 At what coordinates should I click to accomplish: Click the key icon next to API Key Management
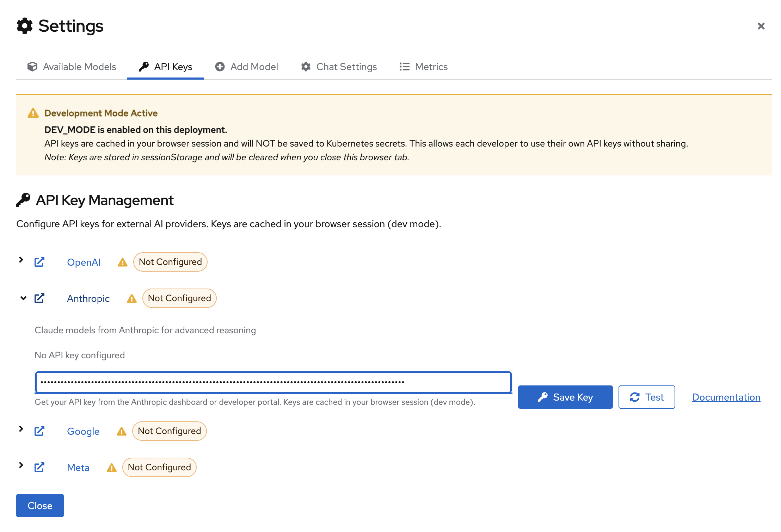pyautogui.click(x=23, y=199)
